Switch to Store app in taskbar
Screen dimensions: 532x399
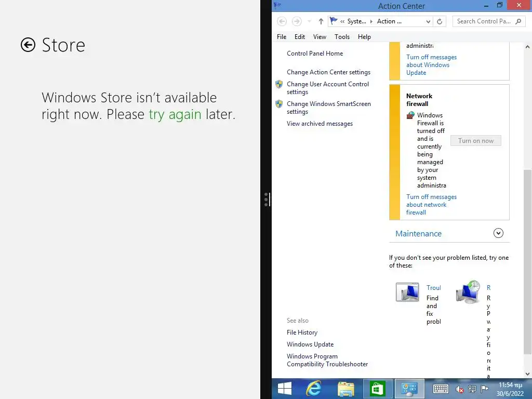[x=377, y=389]
